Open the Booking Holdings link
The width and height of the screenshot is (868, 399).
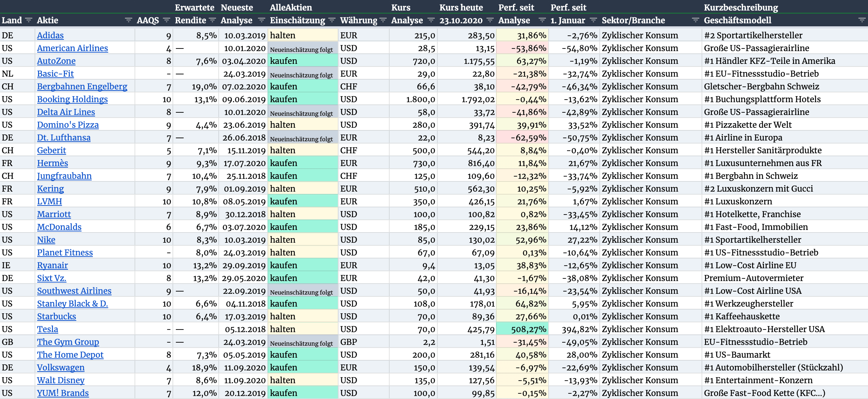(73, 99)
